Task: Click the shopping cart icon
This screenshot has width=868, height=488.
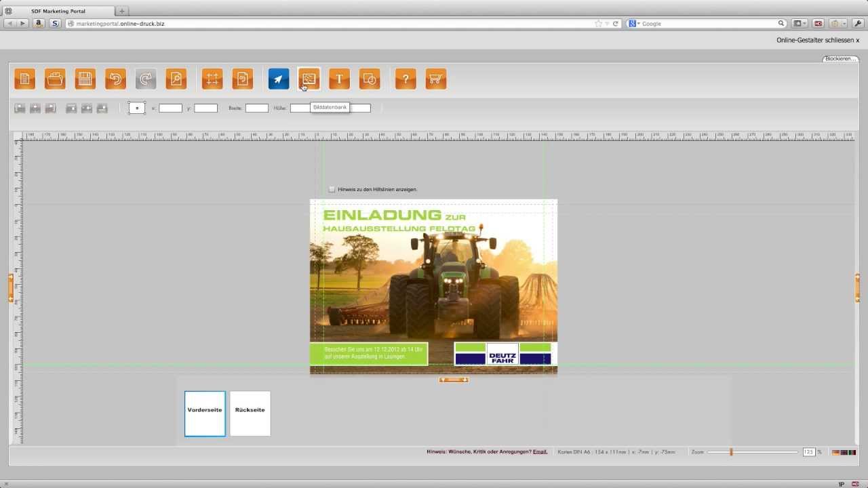Action: [x=435, y=79]
